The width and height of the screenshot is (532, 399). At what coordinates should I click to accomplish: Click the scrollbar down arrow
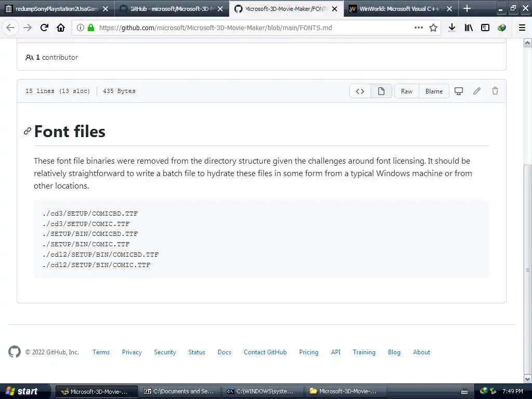(x=528, y=379)
